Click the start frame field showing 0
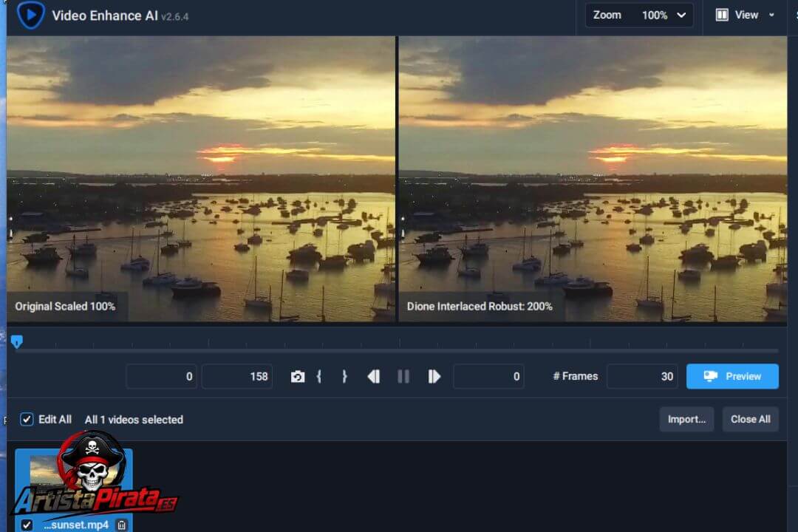 coord(161,377)
